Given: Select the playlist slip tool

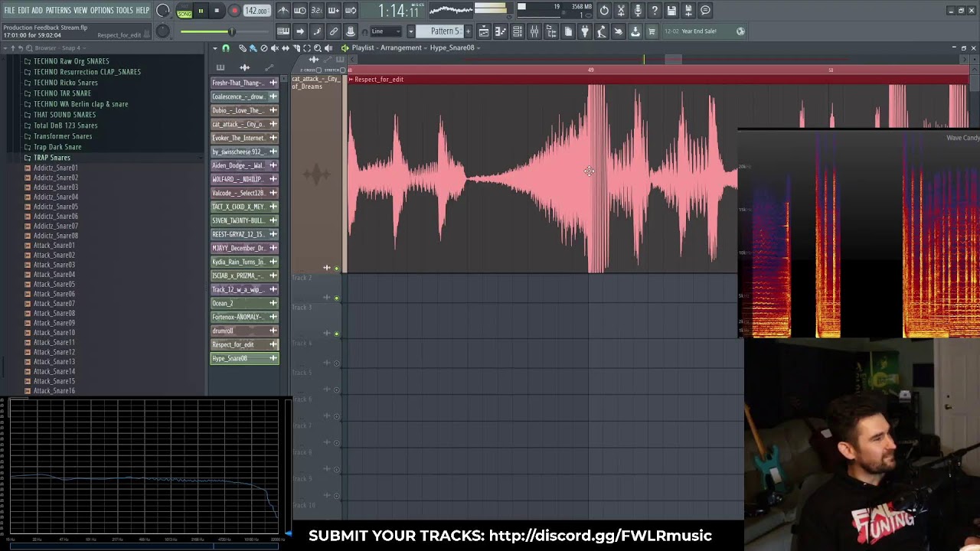Looking at the screenshot, I should pyautogui.click(x=286, y=48).
